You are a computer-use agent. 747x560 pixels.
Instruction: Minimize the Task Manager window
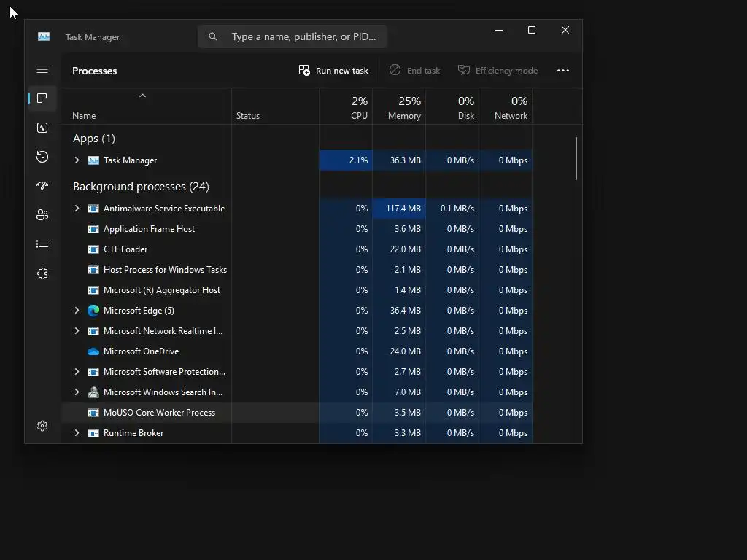(499, 30)
